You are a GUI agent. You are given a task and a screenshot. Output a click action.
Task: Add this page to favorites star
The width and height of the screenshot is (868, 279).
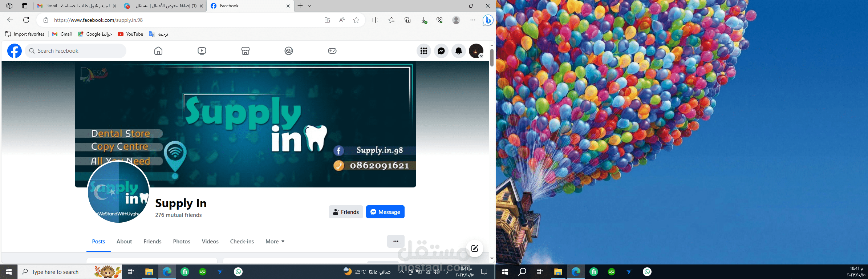coord(356,20)
